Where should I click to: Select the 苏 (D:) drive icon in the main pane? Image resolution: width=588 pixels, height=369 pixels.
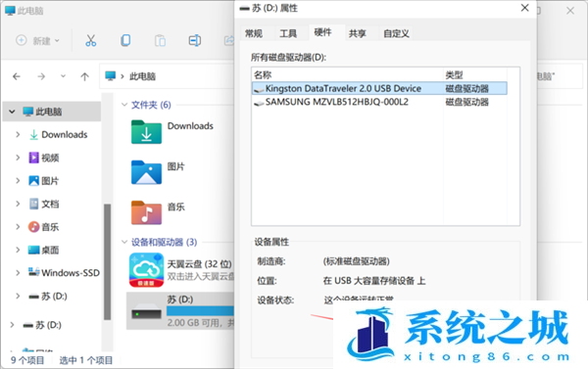point(146,311)
